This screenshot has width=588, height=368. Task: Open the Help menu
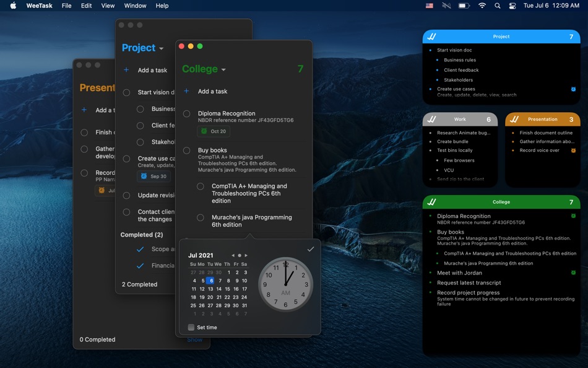[x=162, y=6]
